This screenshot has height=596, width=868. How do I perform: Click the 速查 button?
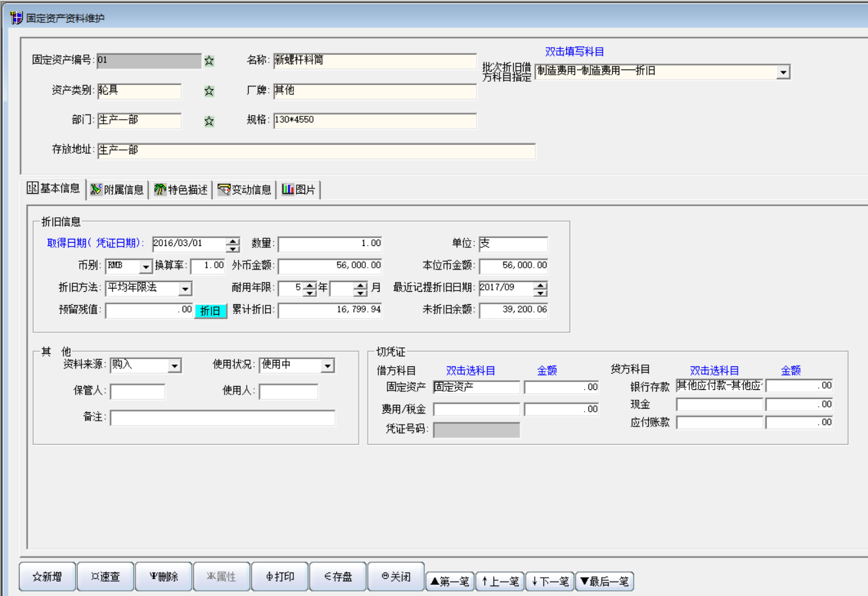(105, 576)
